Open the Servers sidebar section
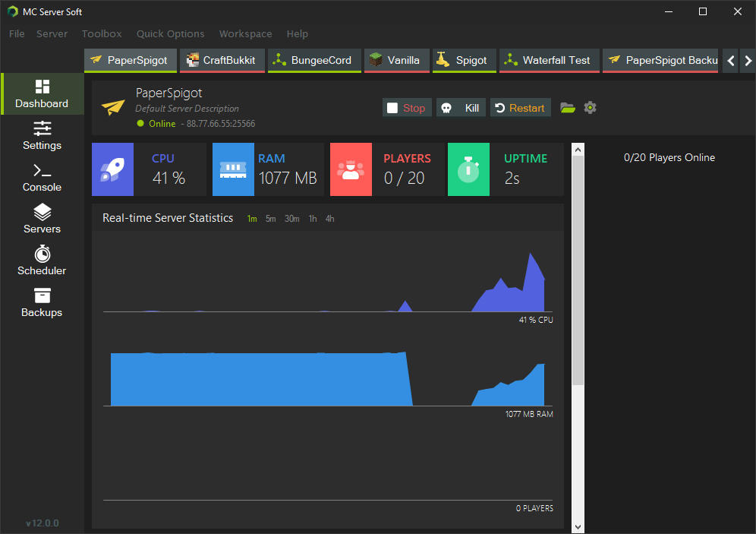 [x=42, y=219]
